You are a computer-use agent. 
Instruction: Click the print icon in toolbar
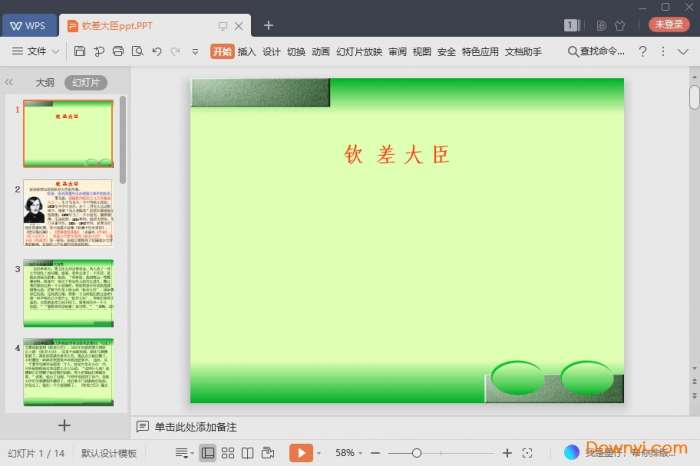click(118, 51)
